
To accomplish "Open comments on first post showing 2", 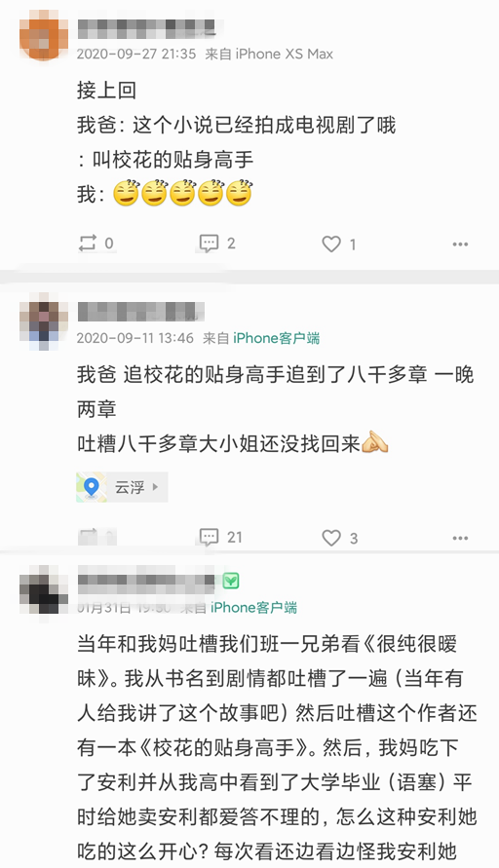I will pyautogui.click(x=217, y=243).
